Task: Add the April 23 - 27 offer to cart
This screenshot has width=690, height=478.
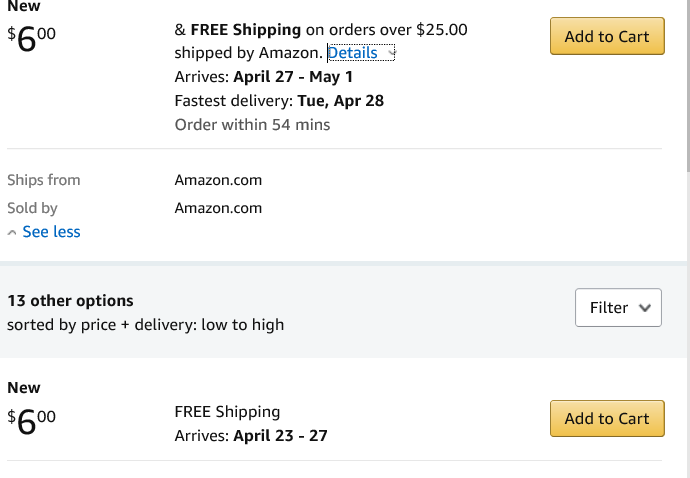Action: 606,418
